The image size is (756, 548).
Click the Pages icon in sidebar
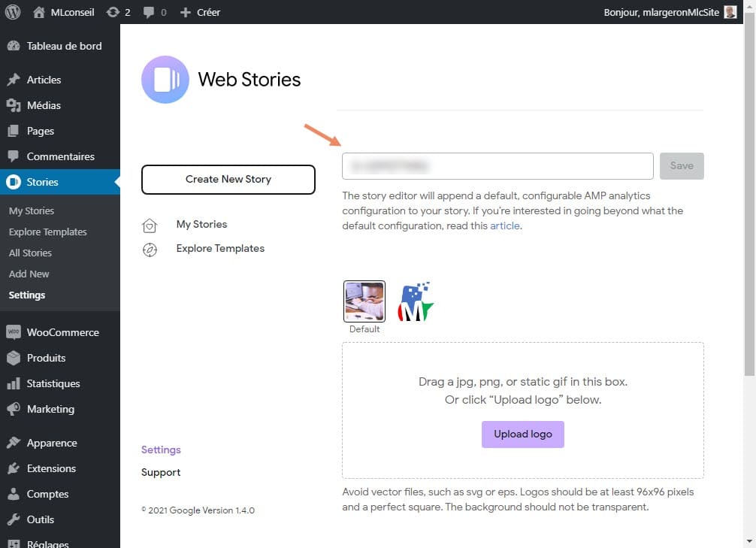coord(14,131)
